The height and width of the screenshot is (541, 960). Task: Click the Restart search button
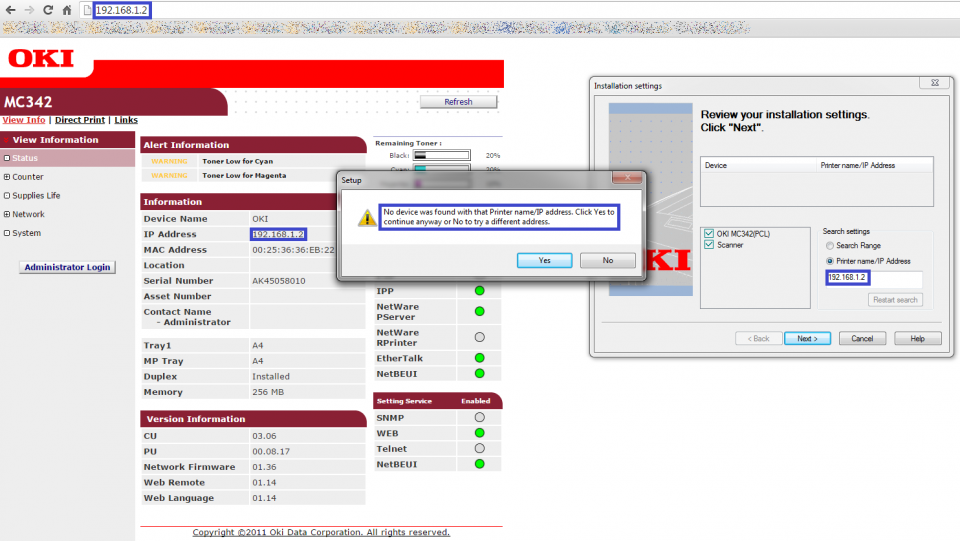coord(895,300)
